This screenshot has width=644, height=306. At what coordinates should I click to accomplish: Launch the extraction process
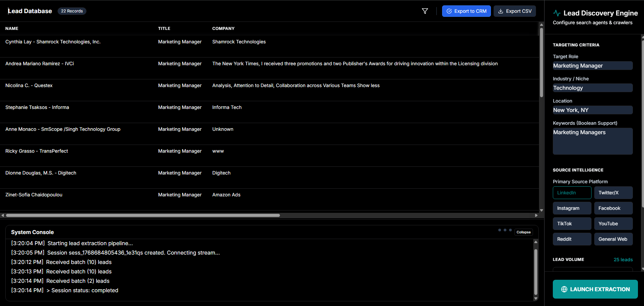pos(595,289)
